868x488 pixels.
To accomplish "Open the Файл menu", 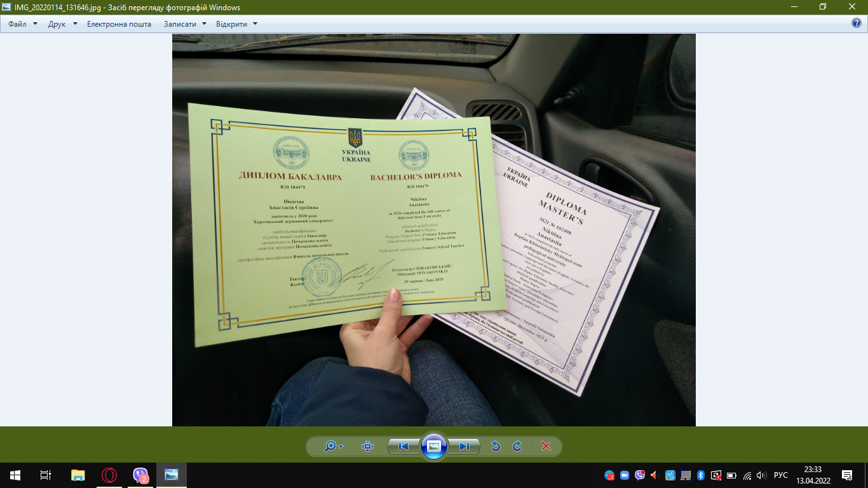I will click(23, 24).
